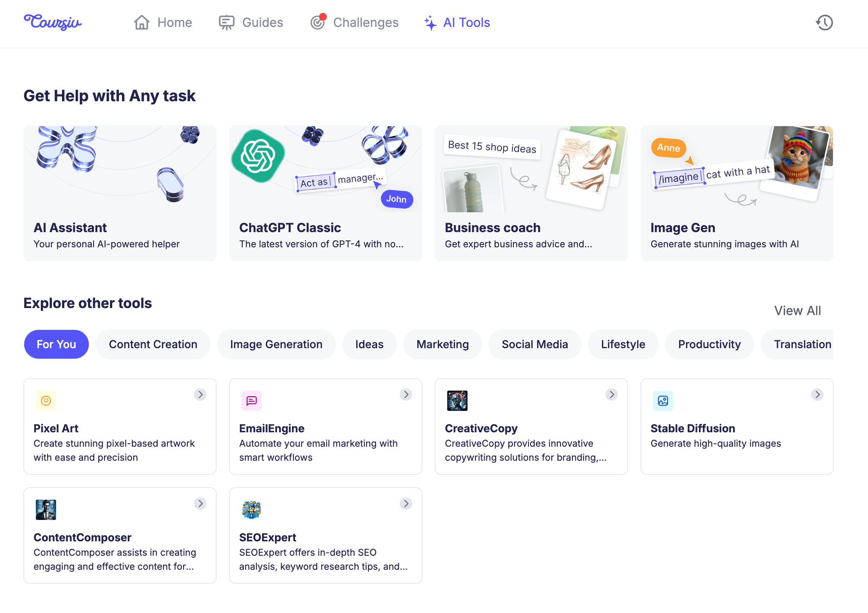Click the SEOExpert illustrated icon
The image size is (868, 613).
coord(252,510)
